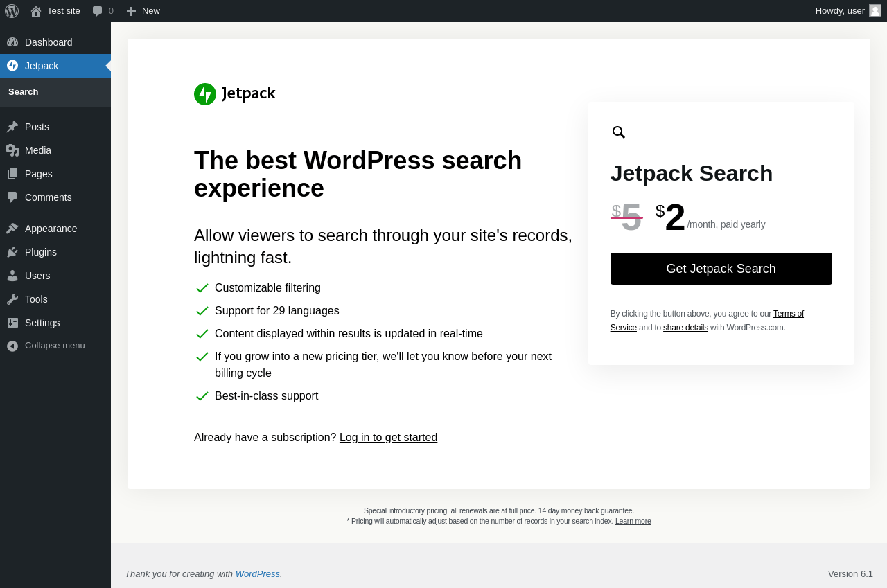Open Media from the sidebar

click(x=55, y=150)
